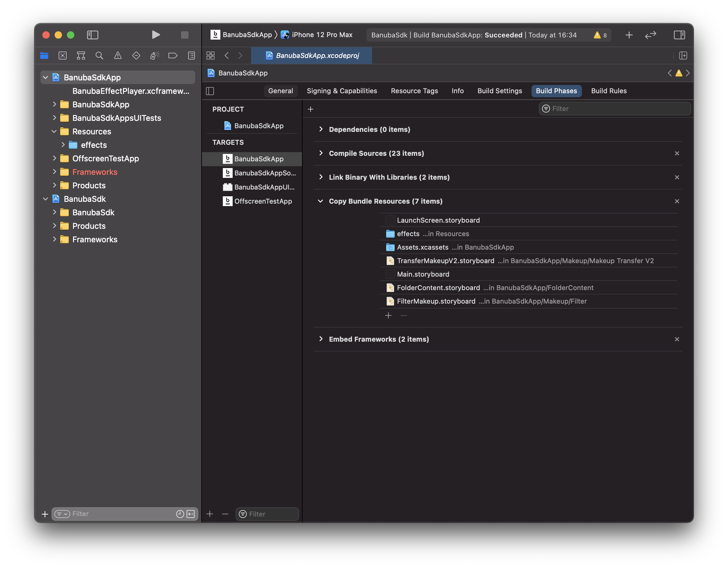Expand the Embed Frameworks section
This screenshot has width=728, height=568.
point(321,339)
